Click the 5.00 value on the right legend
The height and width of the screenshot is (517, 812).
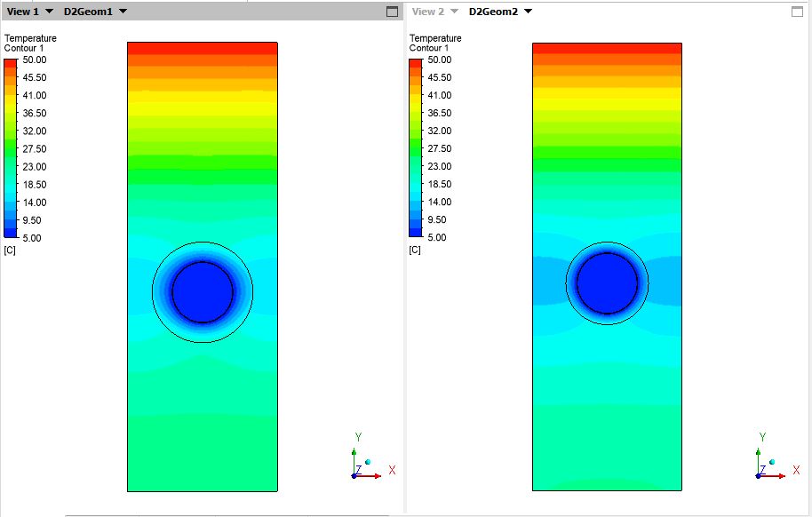439,237
